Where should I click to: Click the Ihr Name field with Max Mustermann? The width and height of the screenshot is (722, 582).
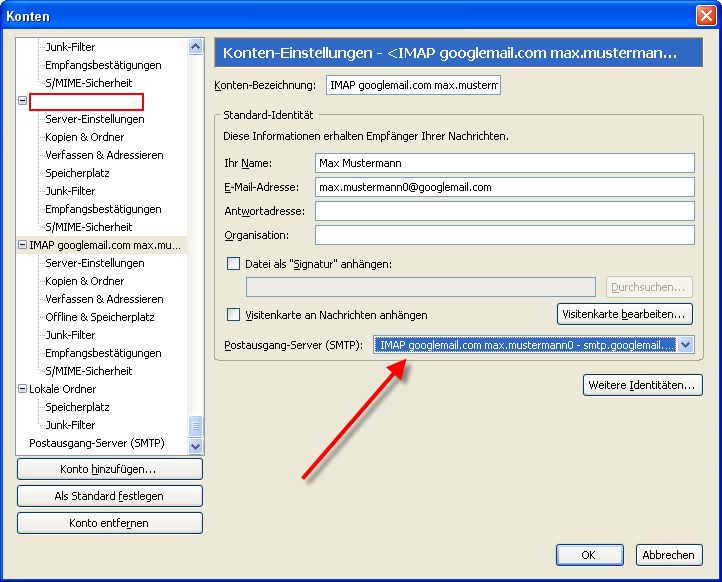[505, 163]
